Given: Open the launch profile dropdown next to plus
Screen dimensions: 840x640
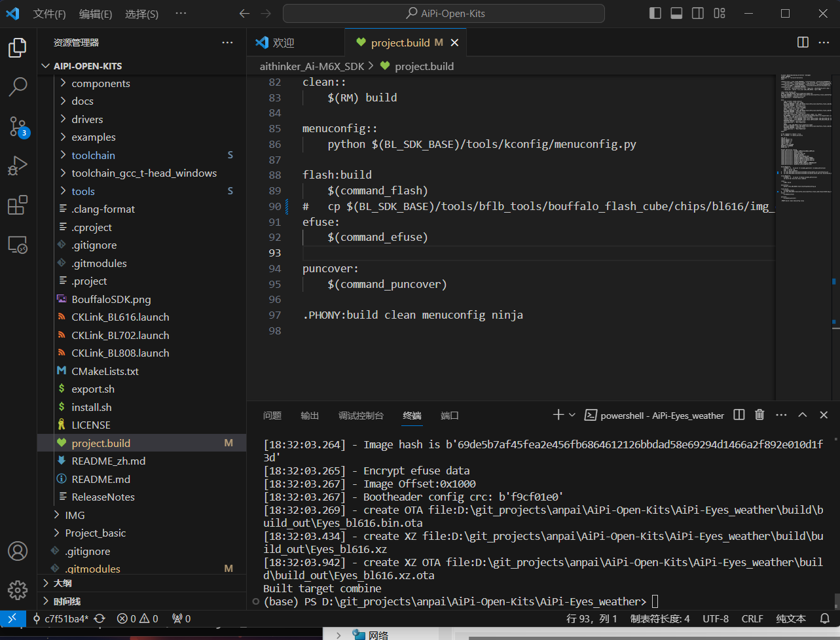Looking at the screenshot, I should pos(572,415).
